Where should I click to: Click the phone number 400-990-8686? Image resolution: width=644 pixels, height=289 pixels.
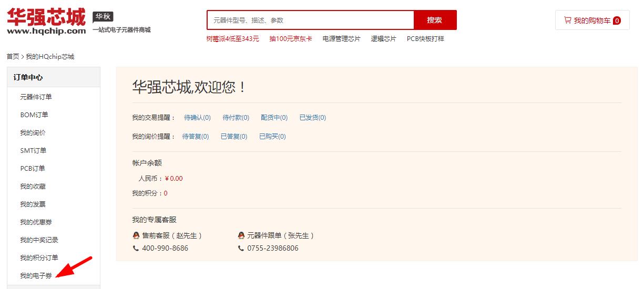tap(165, 248)
